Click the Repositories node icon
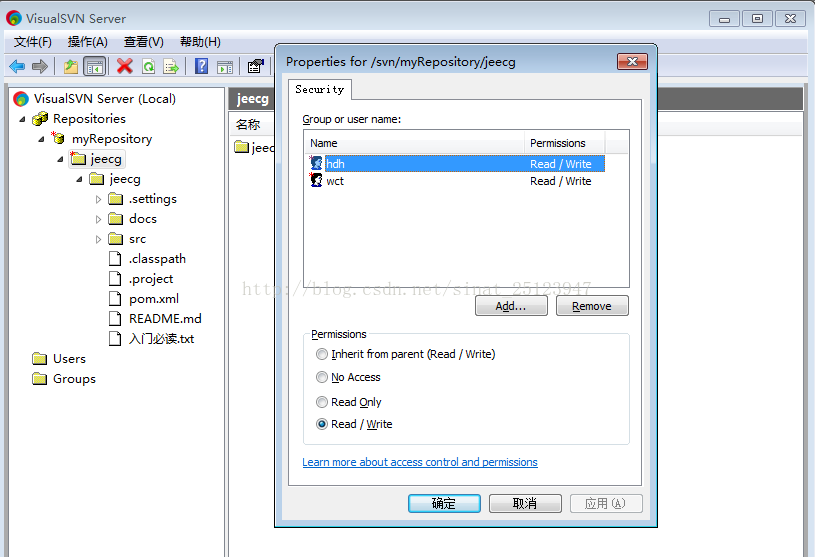Image resolution: width=815 pixels, height=557 pixels. pos(40,119)
